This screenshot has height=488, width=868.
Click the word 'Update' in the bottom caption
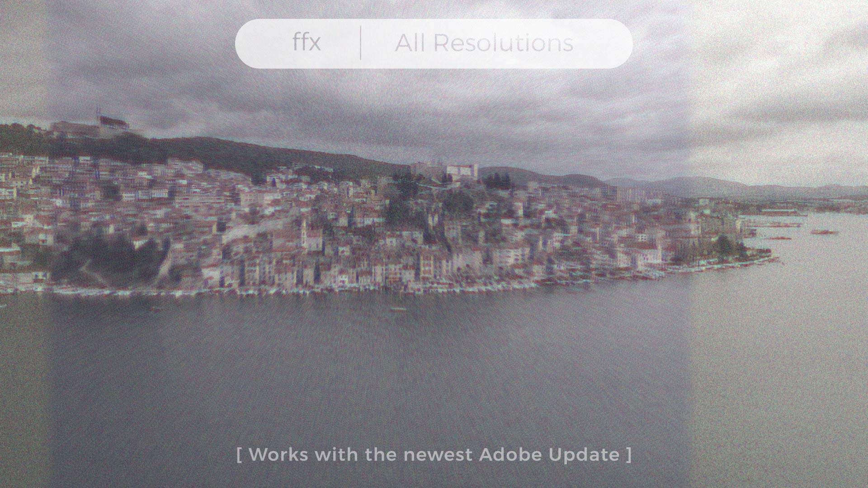tap(584, 455)
